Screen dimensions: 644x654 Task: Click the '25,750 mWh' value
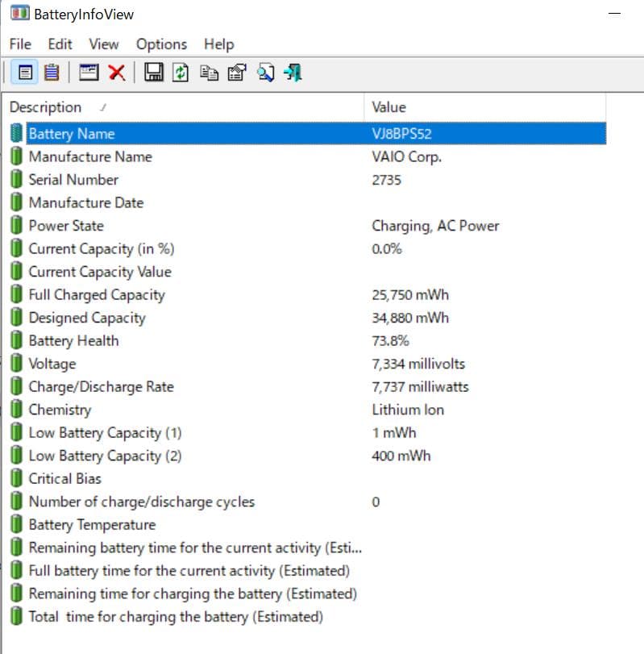410,295
